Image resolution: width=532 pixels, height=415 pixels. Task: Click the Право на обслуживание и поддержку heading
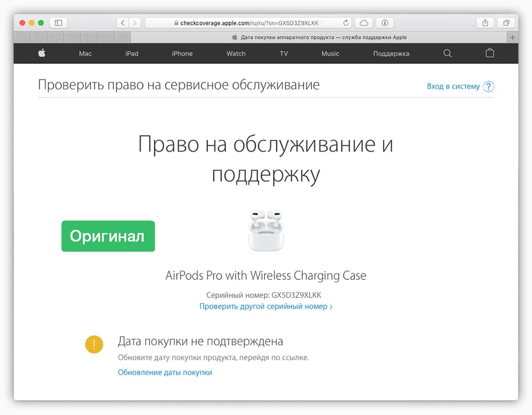pos(265,160)
